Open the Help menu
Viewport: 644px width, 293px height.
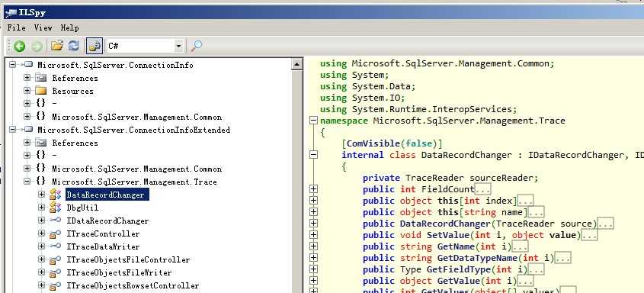pos(70,27)
